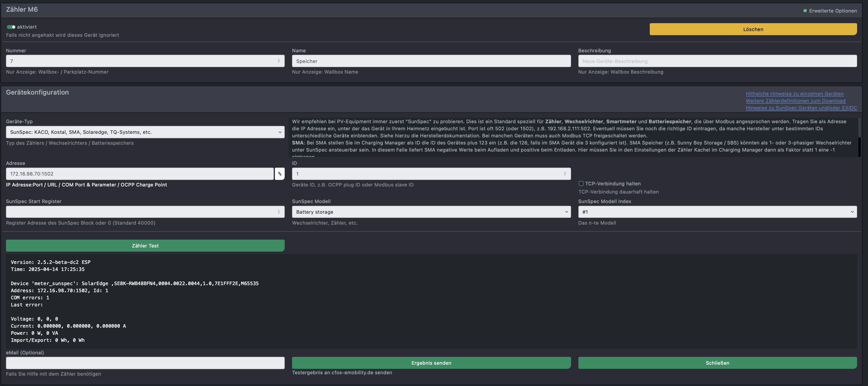The width and height of the screenshot is (868, 386).
Task: Click the ID field stepper arrows
Action: 565,174
